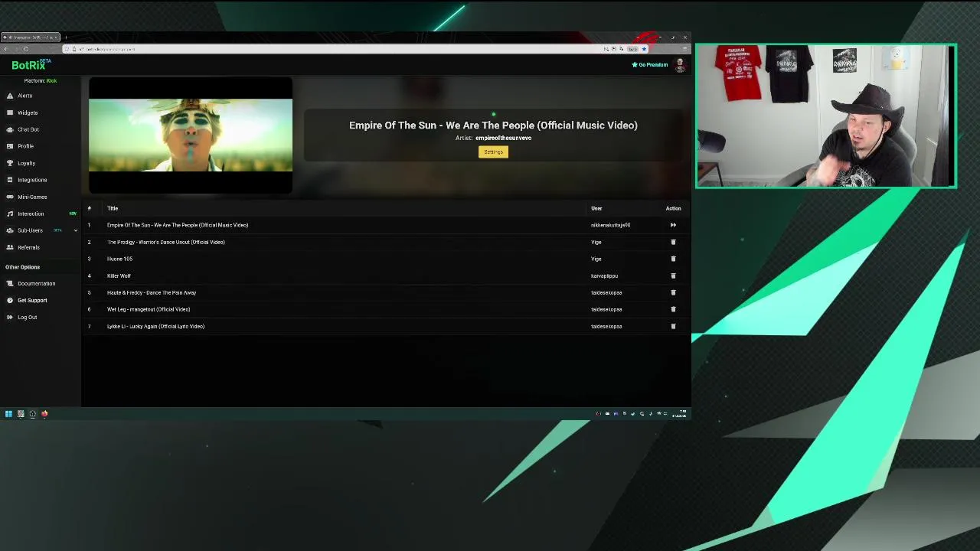Open the browser hamburger menu
980x551 pixels.
pos(684,49)
